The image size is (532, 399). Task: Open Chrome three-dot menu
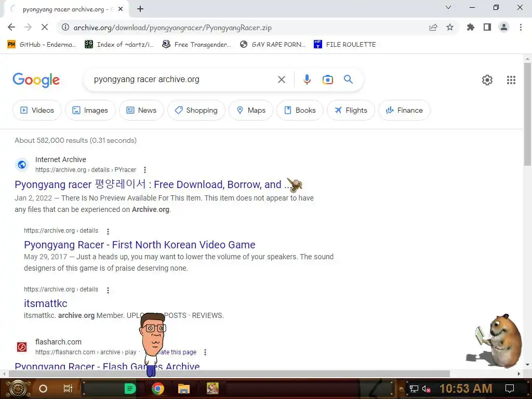point(521,27)
